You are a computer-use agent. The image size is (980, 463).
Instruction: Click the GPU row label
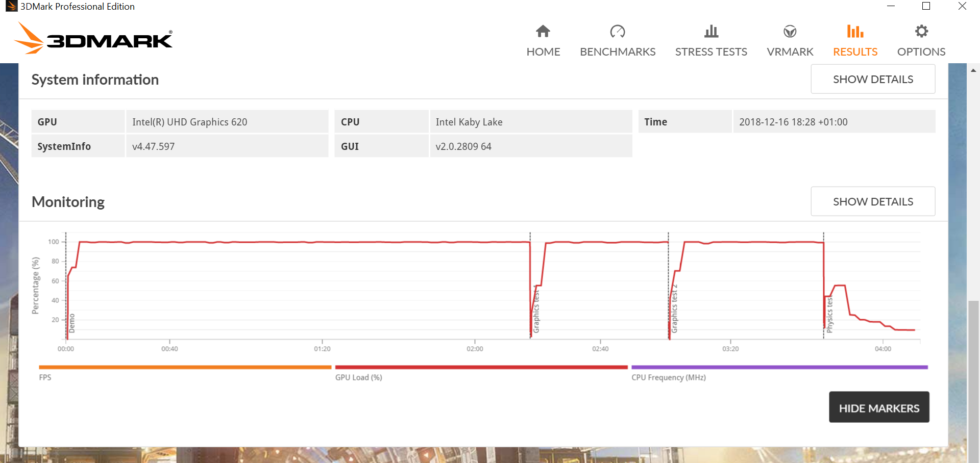[x=47, y=122]
